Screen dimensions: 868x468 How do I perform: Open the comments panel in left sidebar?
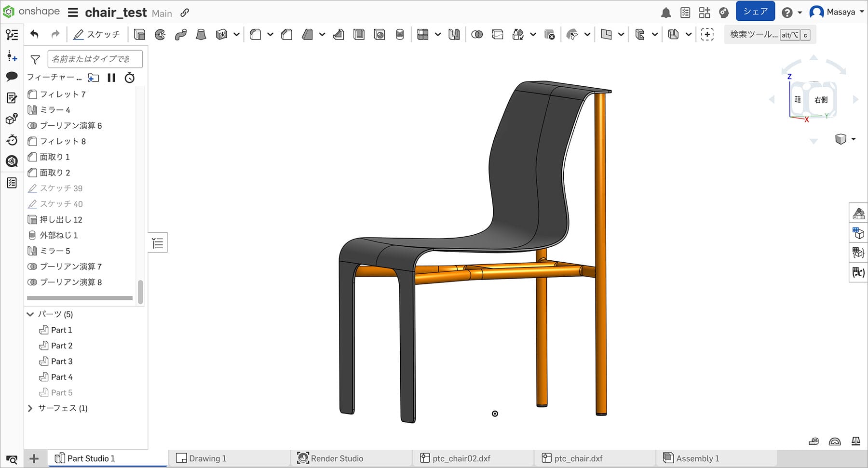tap(12, 77)
